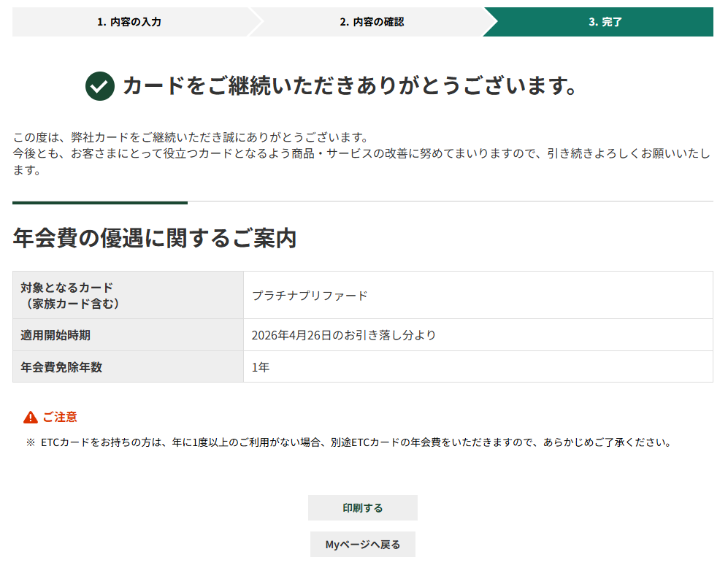Click the 2026年4月26日 start date value
This screenshot has height=576, width=728.
[x=343, y=335]
